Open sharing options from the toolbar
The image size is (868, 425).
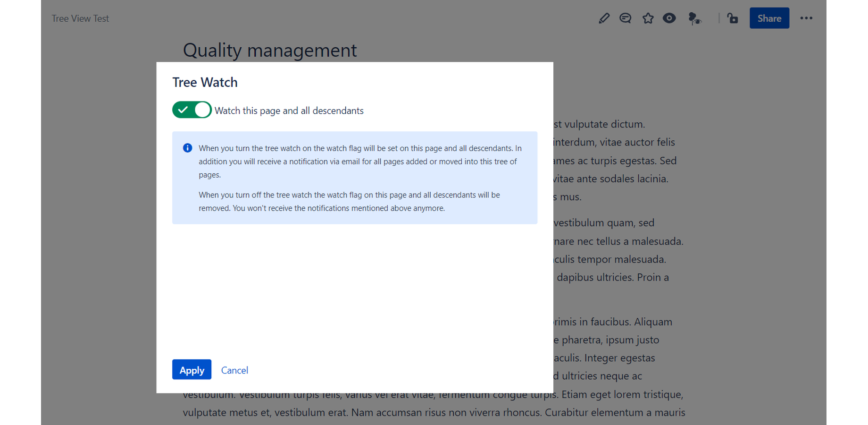[x=769, y=18]
